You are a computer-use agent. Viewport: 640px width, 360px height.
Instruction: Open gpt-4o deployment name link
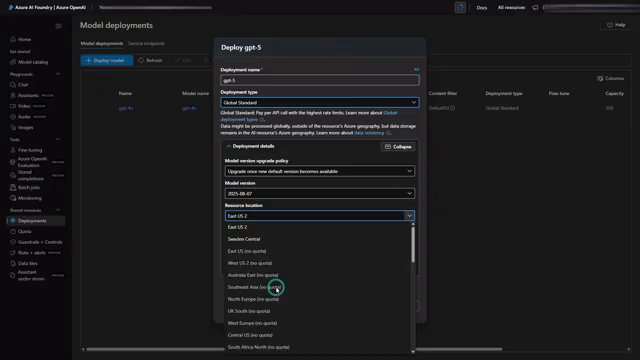click(x=126, y=108)
